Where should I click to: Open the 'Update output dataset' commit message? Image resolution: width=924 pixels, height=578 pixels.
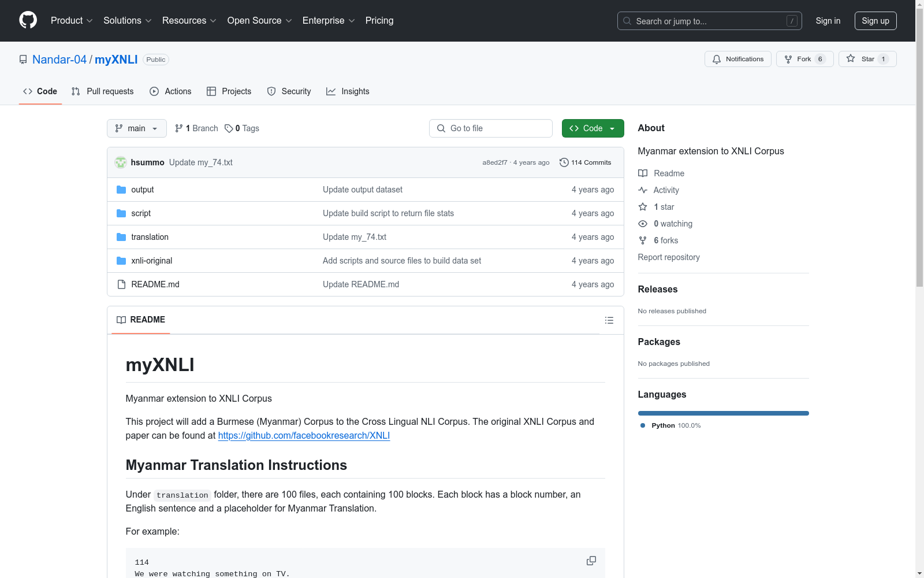pyautogui.click(x=363, y=190)
